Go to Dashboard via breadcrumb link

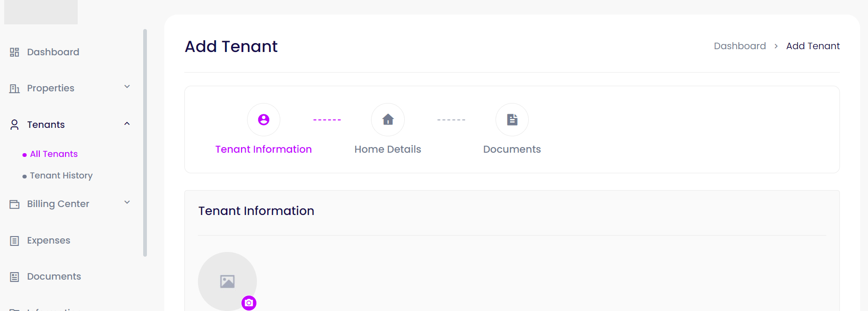(x=739, y=46)
